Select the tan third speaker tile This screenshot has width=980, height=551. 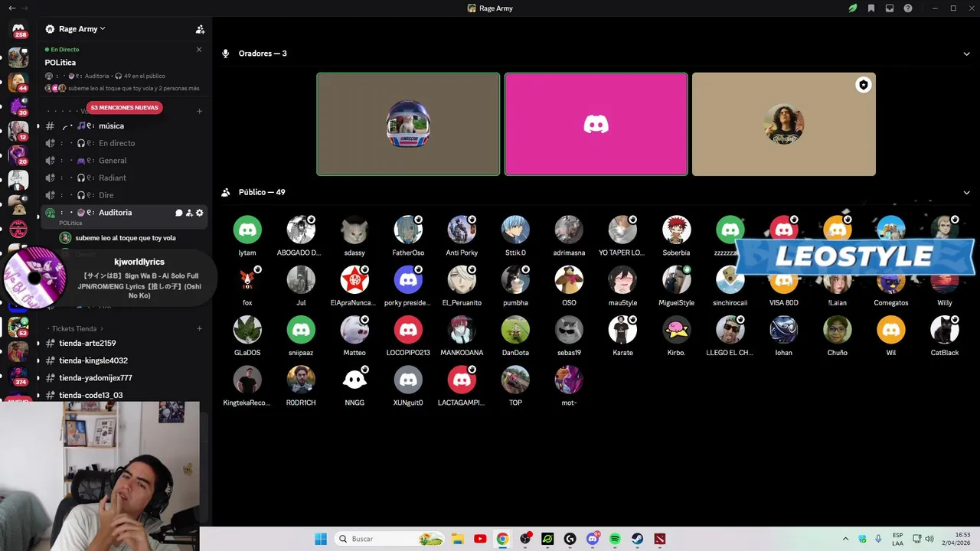pyautogui.click(x=783, y=124)
